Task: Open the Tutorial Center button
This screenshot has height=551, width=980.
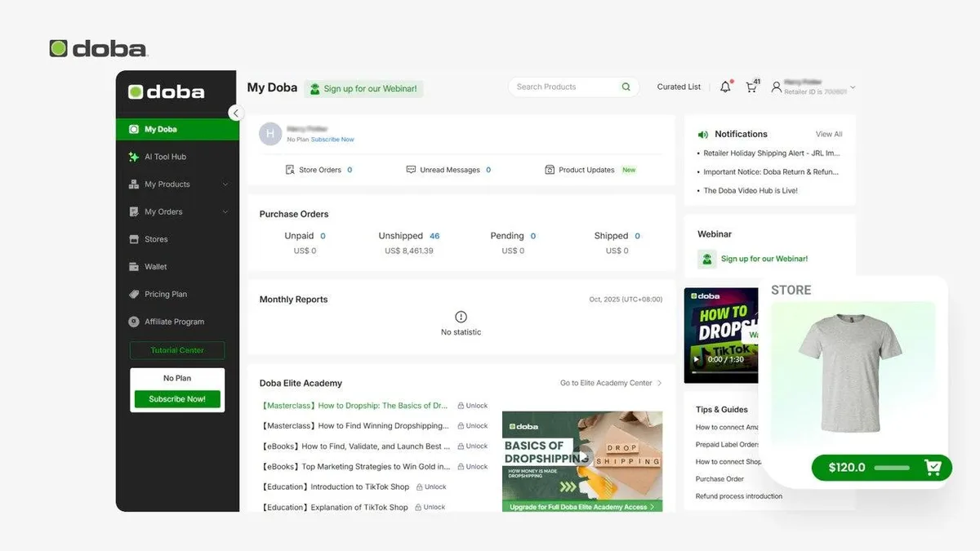Action: pyautogui.click(x=177, y=350)
